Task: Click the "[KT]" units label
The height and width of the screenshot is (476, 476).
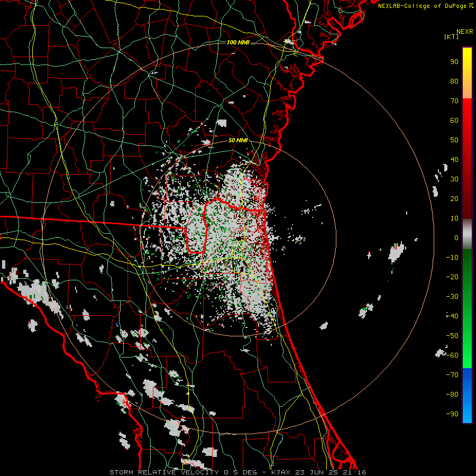Action: (451, 36)
